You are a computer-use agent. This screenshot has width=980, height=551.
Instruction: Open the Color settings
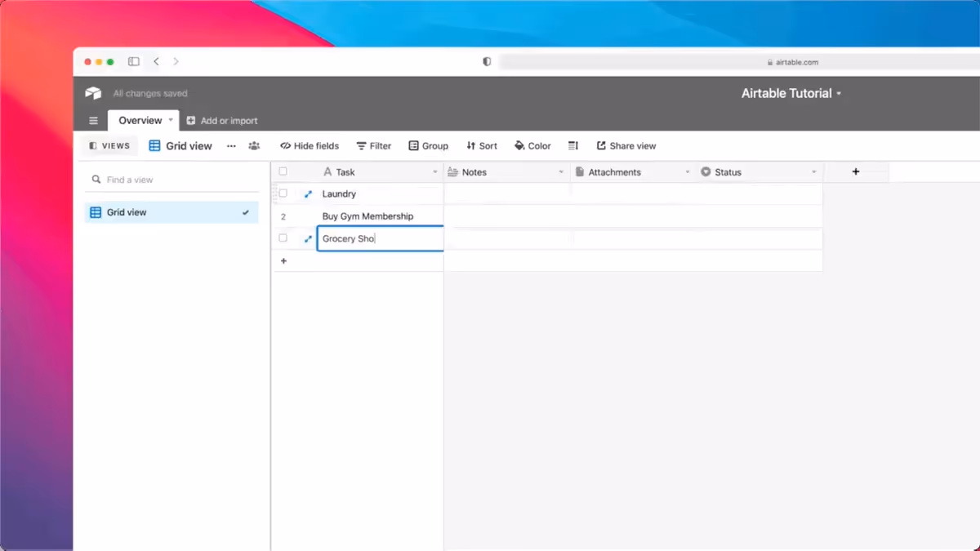point(532,145)
